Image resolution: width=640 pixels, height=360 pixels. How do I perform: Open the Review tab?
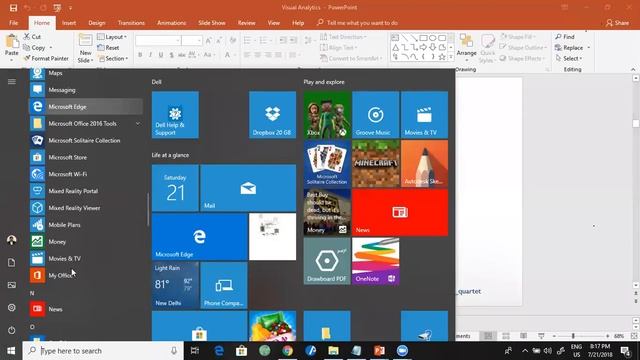point(247,23)
